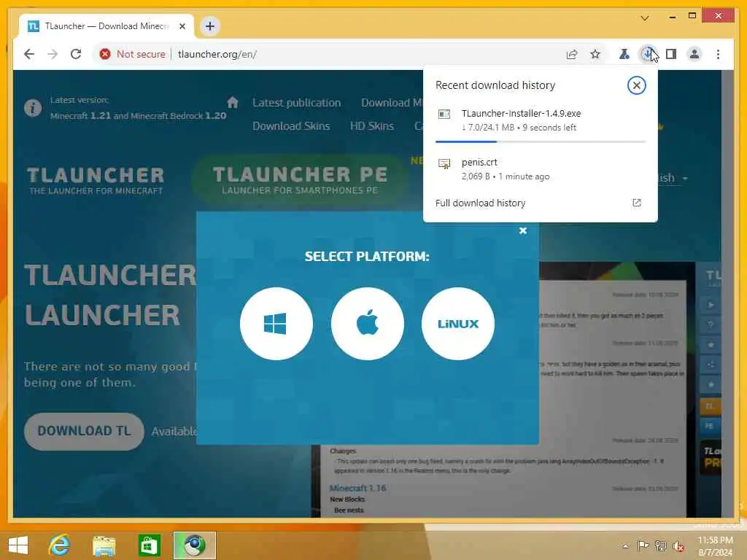Open the language dropdown arrow

point(684,179)
